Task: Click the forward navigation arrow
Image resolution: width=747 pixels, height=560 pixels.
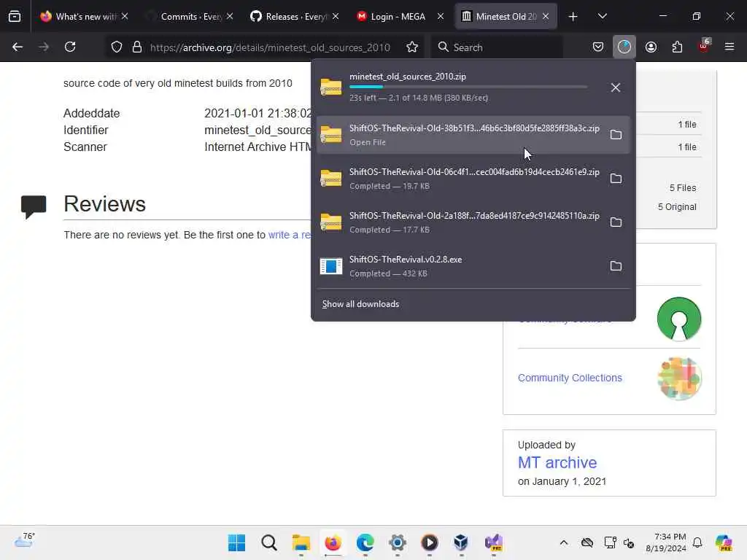Action: click(44, 47)
